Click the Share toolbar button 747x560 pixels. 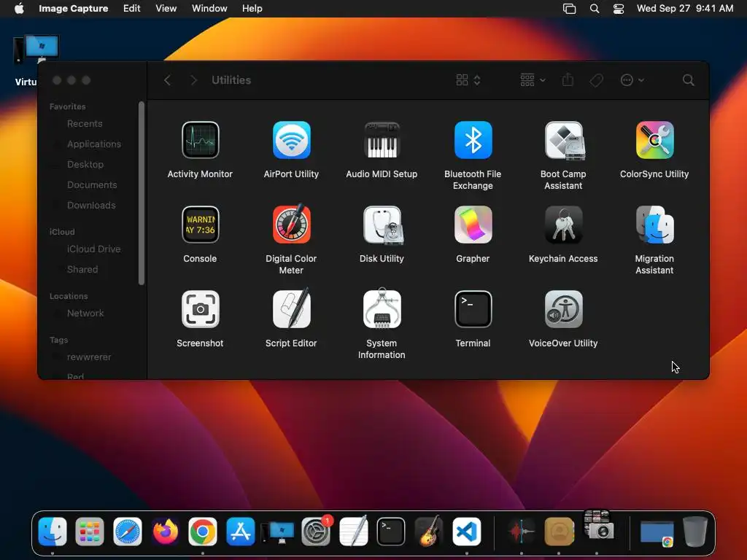point(568,79)
